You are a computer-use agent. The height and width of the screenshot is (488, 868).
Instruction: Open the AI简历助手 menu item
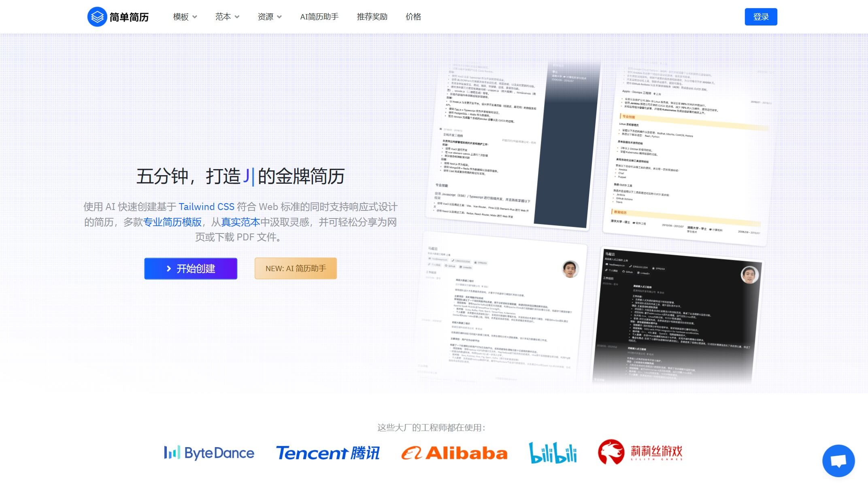pyautogui.click(x=319, y=17)
